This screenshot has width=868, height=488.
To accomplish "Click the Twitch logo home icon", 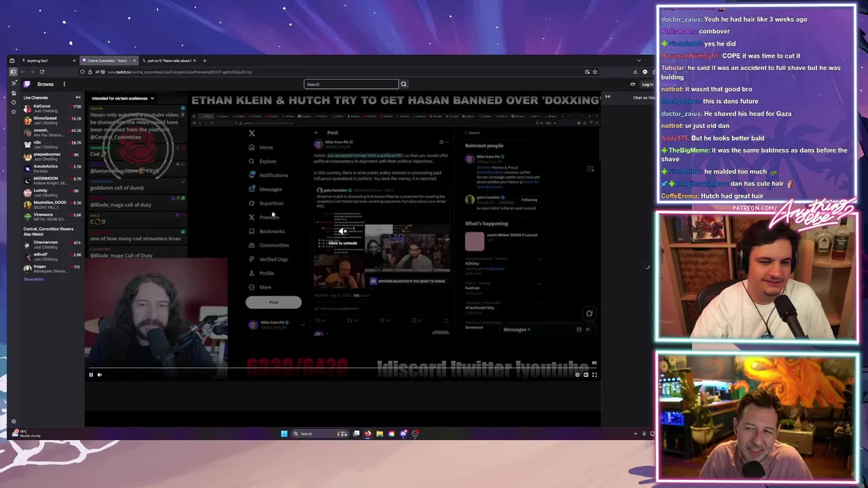I will [26, 84].
